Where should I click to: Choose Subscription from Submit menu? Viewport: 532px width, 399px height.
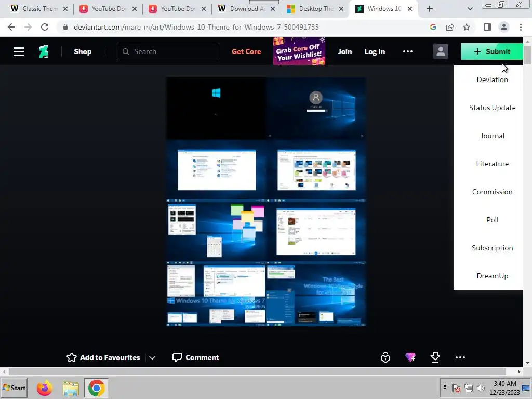point(492,248)
